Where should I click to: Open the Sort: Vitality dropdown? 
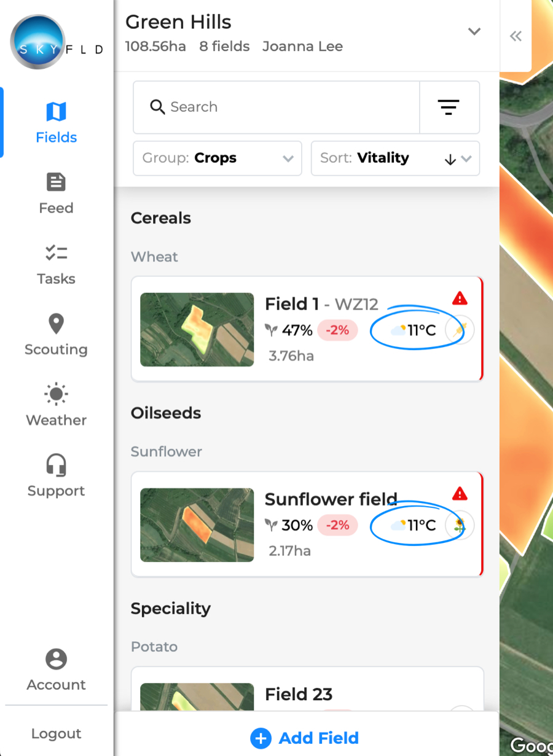coord(395,158)
